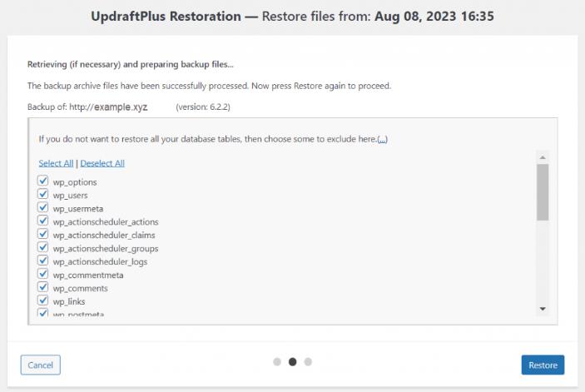Click the Deselect All link
Image resolution: width=585 pixels, height=392 pixels.
point(102,163)
